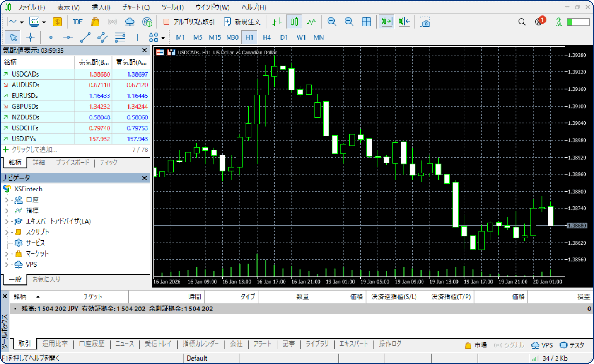Click the zoom out magnifier icon
The width and height of the screenshot is (594, 364).
click(349, 22)
